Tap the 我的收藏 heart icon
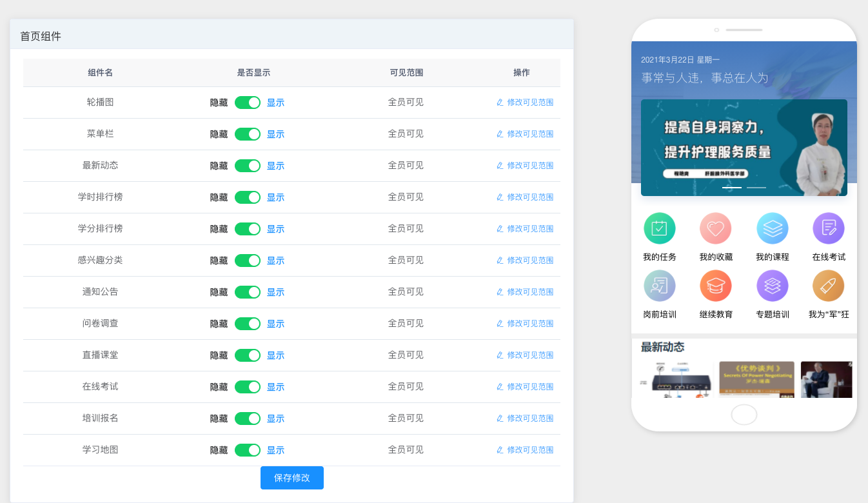Screen dimensions: 868x503 [x=716, y=228]
